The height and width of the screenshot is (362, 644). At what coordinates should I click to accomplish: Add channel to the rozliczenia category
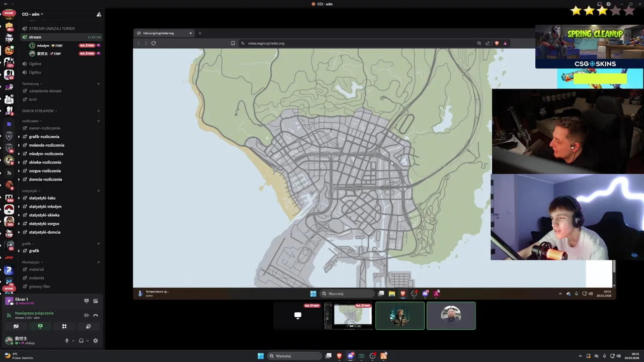(x=98, y=121)
